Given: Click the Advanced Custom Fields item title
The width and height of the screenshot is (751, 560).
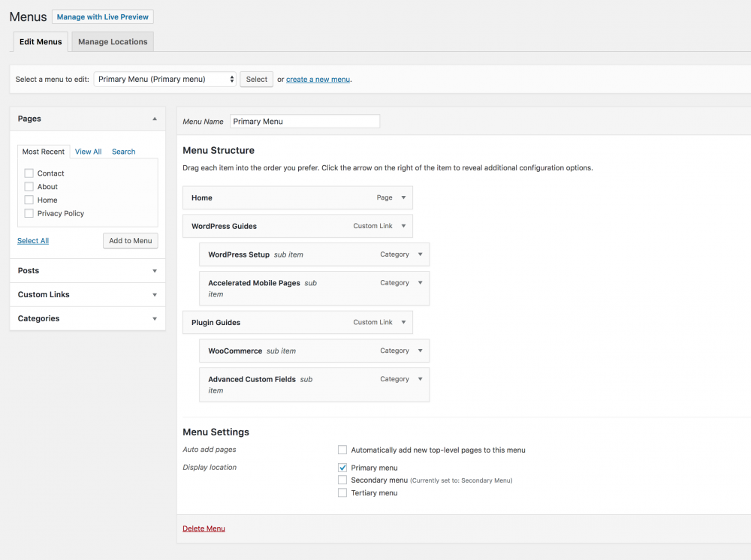Looking at the screenshot, I should pyautogui.click(x=252, y=379).
